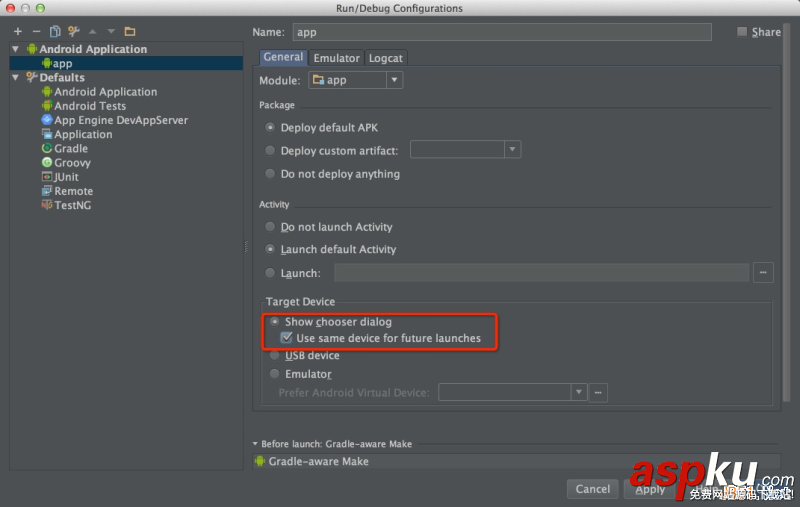This screenshot has width=800, height=507.
Task: Click the Launch activity text field
Action: [542, 273]
